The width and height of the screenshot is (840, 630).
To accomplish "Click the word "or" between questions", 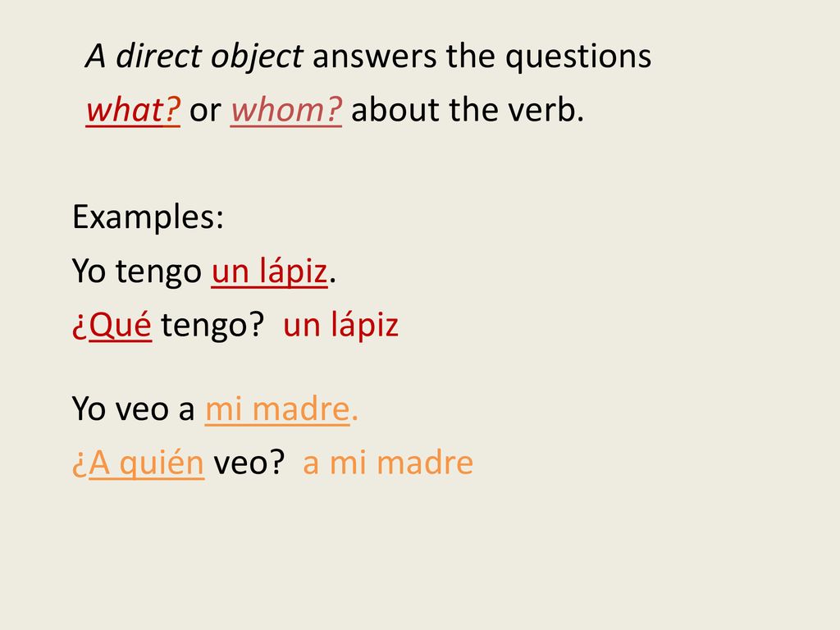I will (x=205, y=112).
